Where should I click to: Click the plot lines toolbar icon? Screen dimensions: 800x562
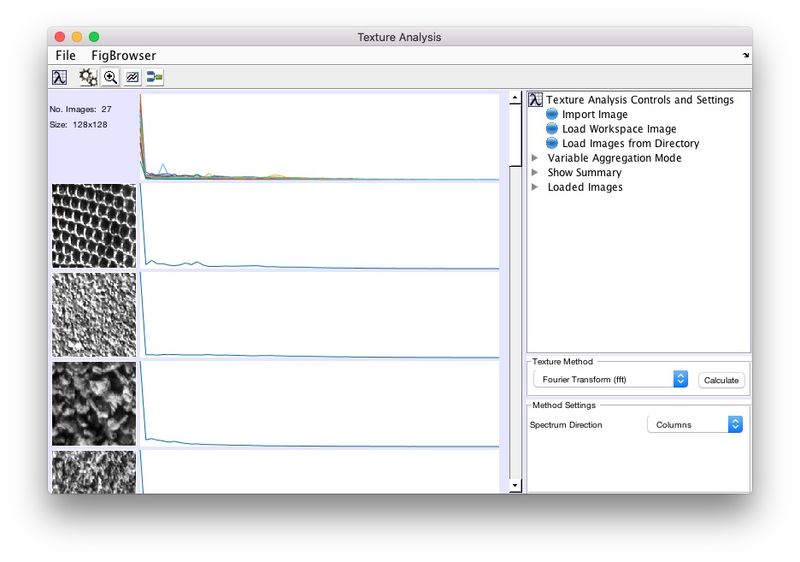[x=133, y=77]
